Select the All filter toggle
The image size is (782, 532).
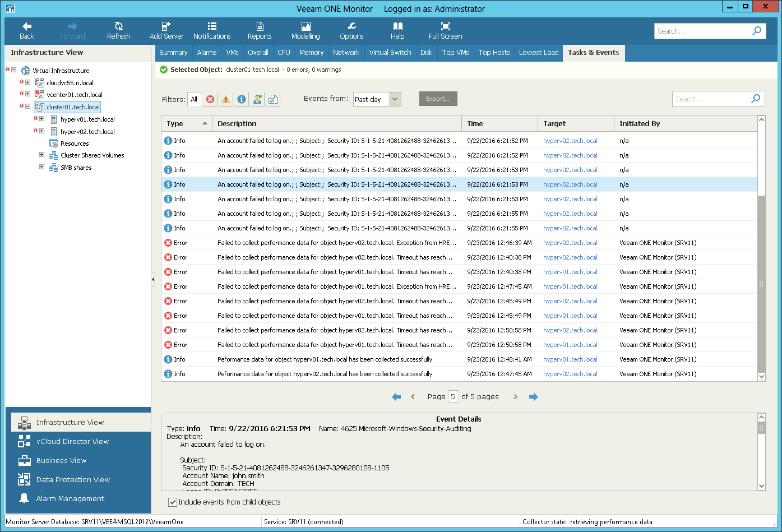pyautogui.click(x=194, y=99)
